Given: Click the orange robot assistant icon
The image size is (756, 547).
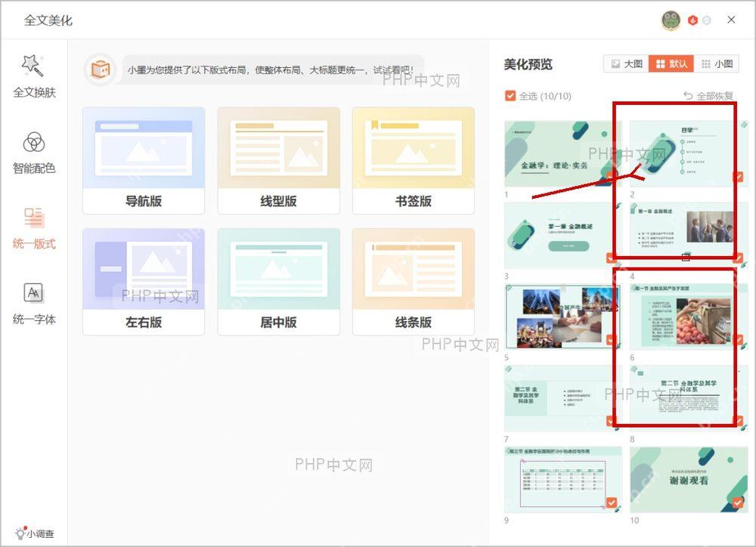Looking at the screenshot, I should tap(101, 70).
